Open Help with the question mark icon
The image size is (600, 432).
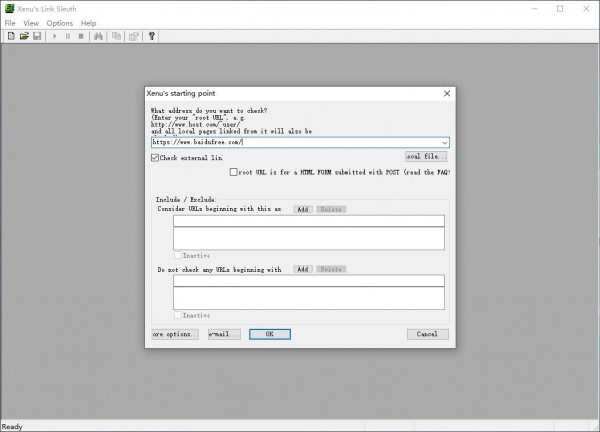coord(152,36)
